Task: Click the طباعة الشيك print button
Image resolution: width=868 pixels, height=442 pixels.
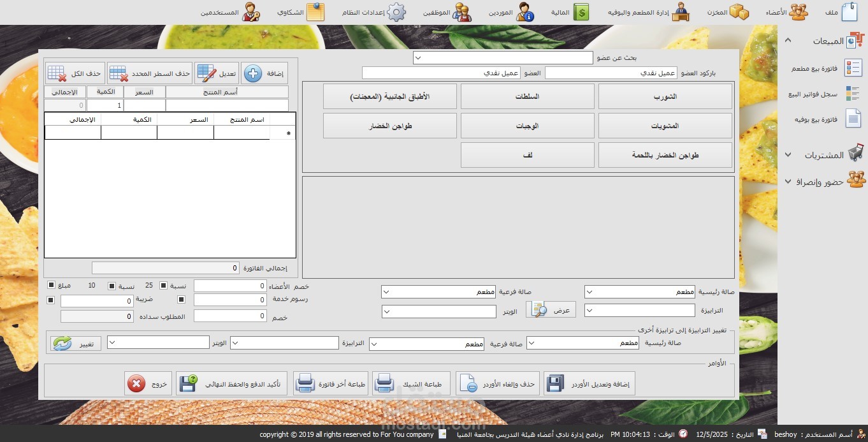Action: pos(411,384)
